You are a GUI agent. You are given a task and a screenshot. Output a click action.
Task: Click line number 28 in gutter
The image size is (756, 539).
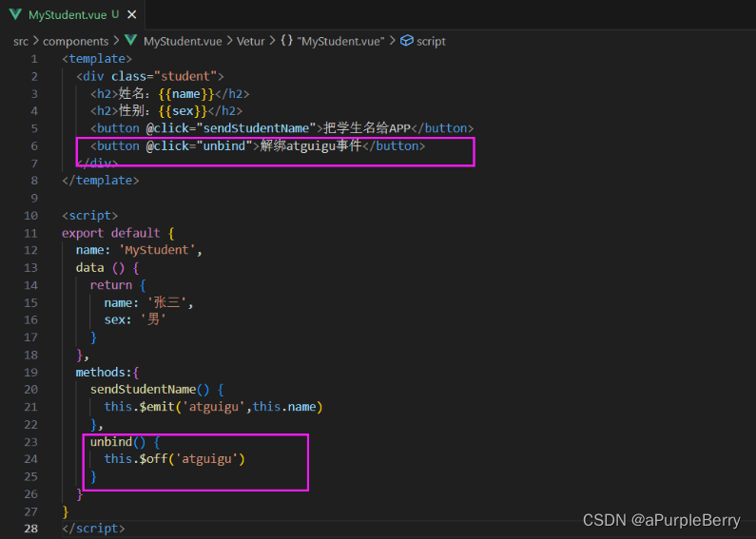[x=30, y=529]
